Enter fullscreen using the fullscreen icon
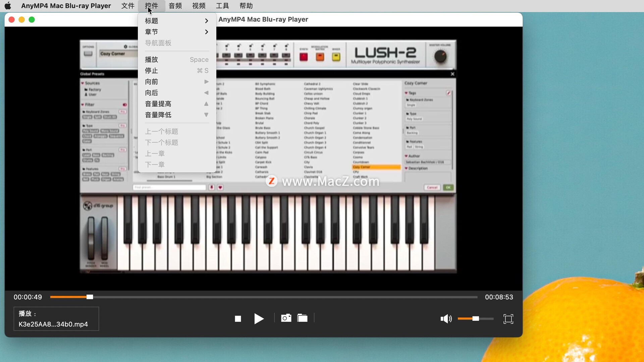644x362 pixels. pos(508,319)
